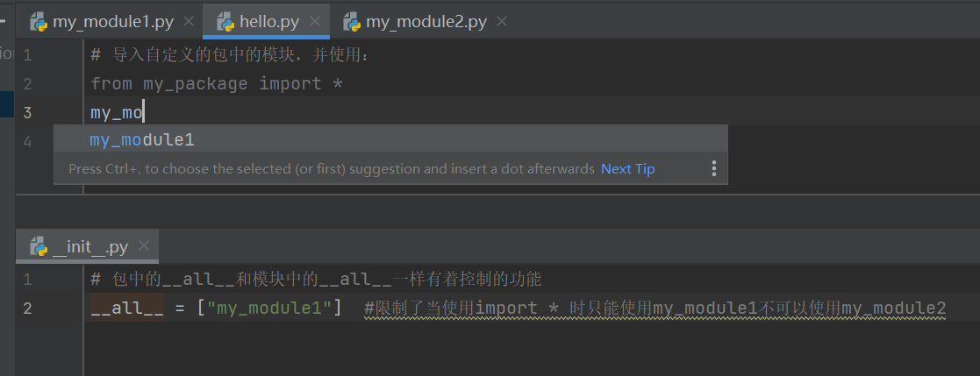Viewport: 980px width, 376px height.
Task: Click the Python icon on __init__.py tab
Action: pyautogui.click(x=38, y=246)
